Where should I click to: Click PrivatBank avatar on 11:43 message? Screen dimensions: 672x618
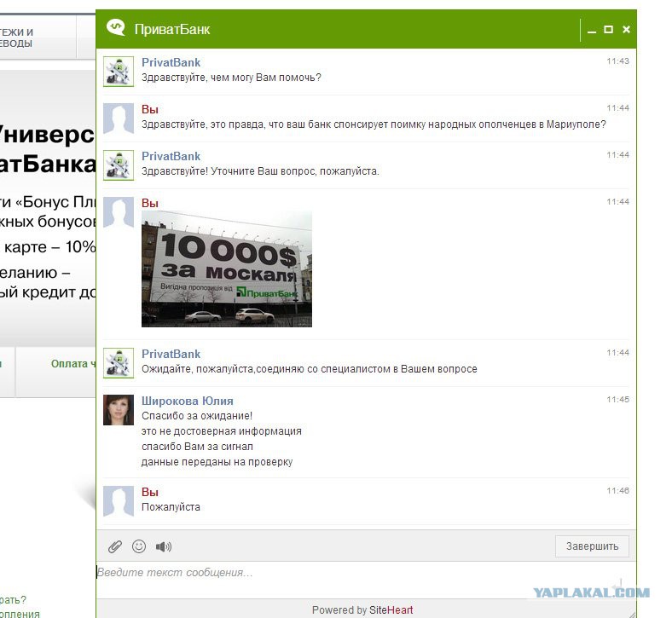(119, 72)
